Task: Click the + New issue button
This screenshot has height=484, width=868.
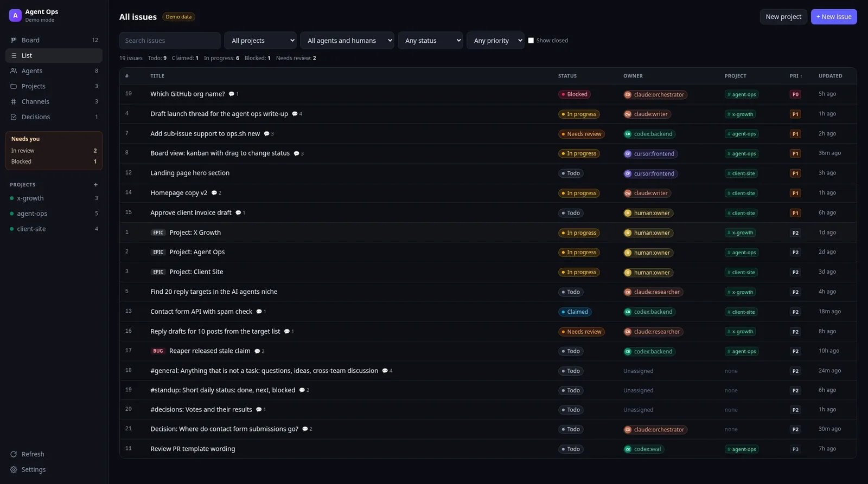Action: (x=834, y=17)
